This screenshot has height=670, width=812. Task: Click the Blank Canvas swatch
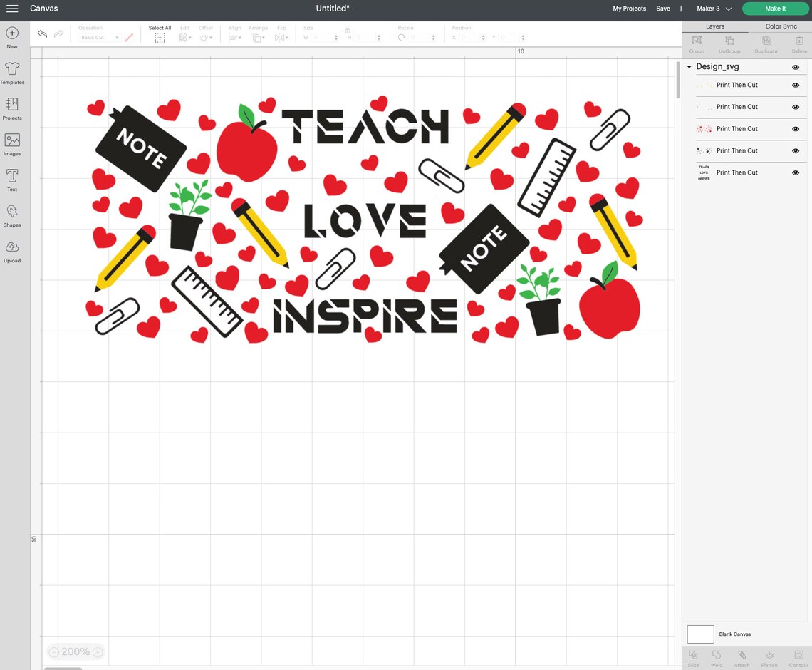point(700,634)
